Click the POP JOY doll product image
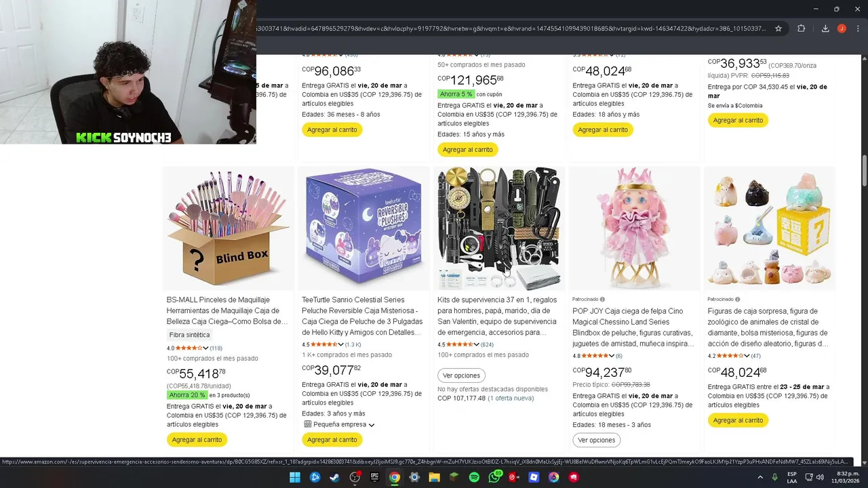Viewport: 868px width, 488px height. [x=634, y=228]
